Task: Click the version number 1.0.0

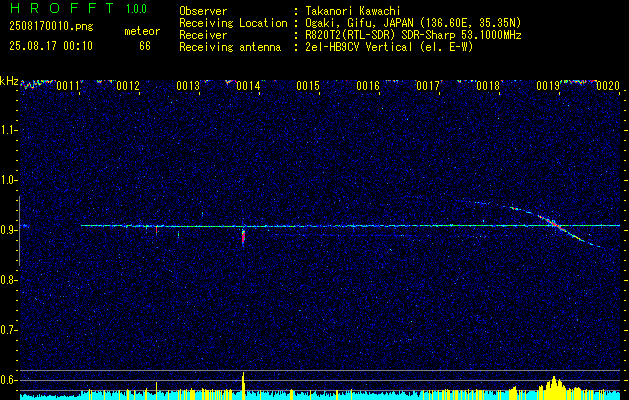Action: (x=136, y=9)
